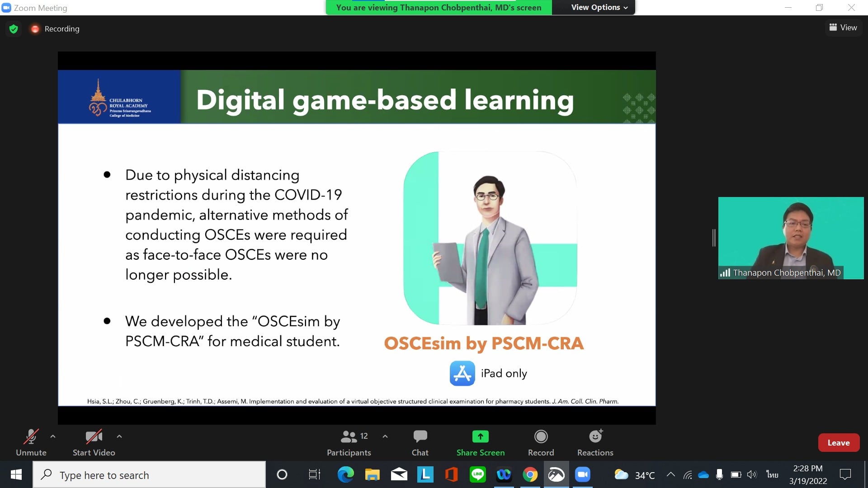Screen dimensions: 868x488
Task: Click the Share Screen button
Action: [x=481, y=443]
